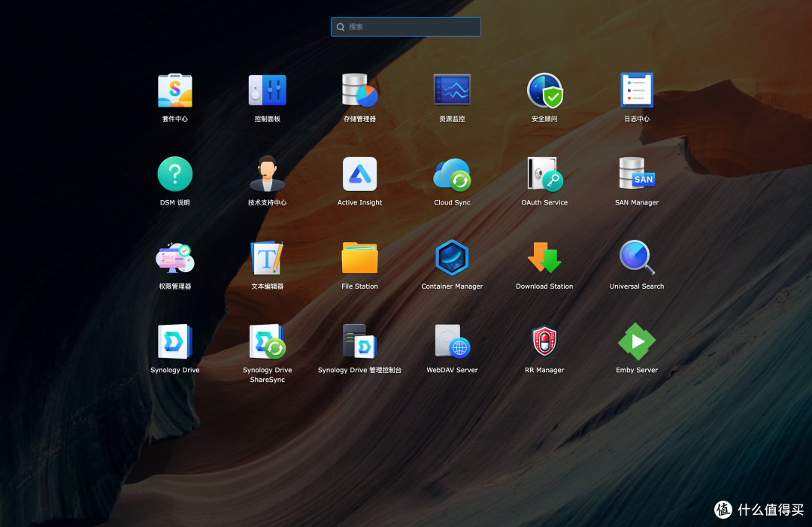Open 存储管理器 Storage Manager

click(x=359, y=91)
